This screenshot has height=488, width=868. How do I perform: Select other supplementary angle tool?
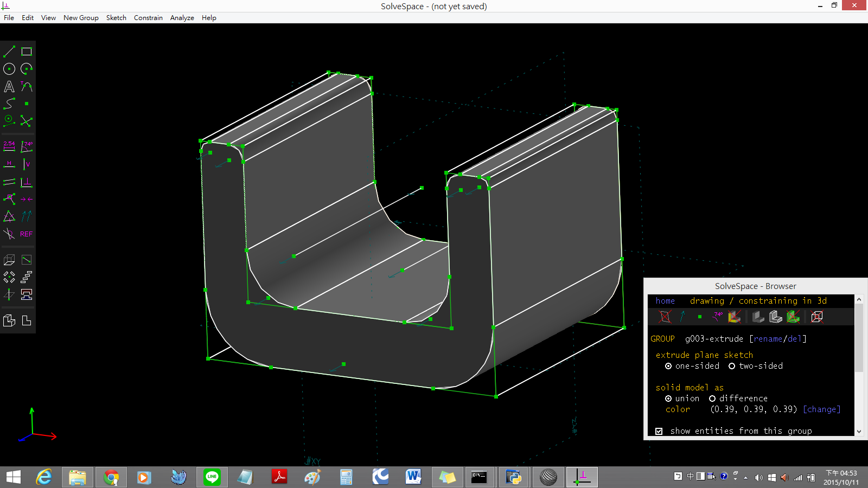[x=9, y=234]
